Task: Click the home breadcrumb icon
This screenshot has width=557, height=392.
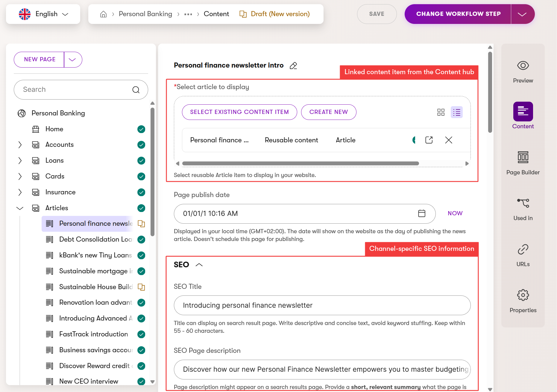Action: click(103, 14)
